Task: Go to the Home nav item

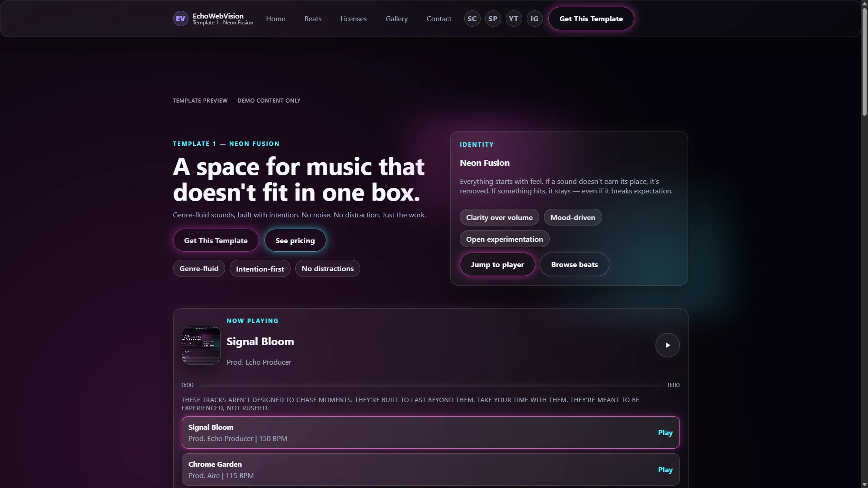Action: 275,19
